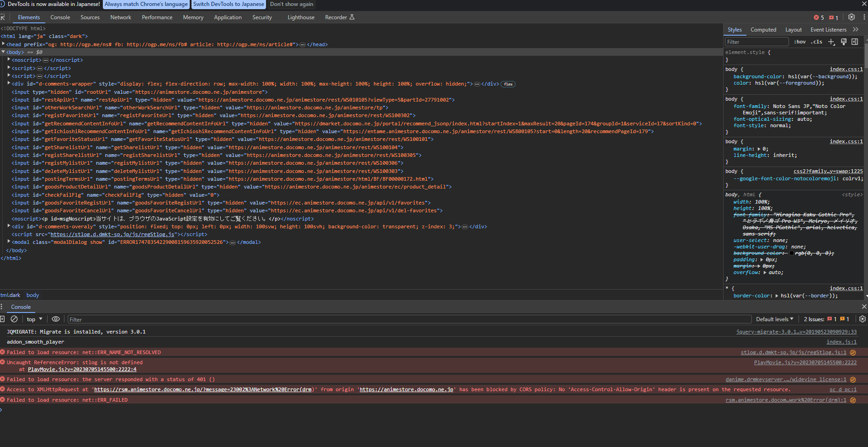
Task: Open the regStlog.js script src link in DOM
Action: 112,234
